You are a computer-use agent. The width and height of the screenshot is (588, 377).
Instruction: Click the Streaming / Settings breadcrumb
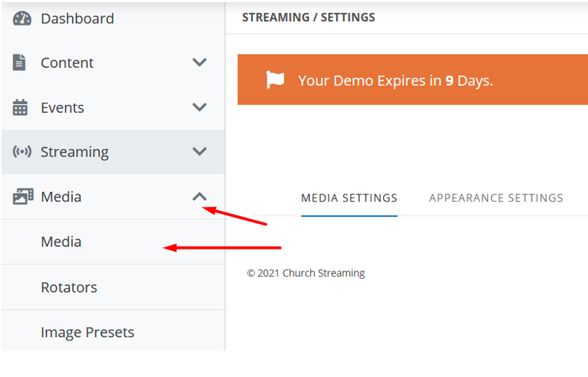(308, 17)
